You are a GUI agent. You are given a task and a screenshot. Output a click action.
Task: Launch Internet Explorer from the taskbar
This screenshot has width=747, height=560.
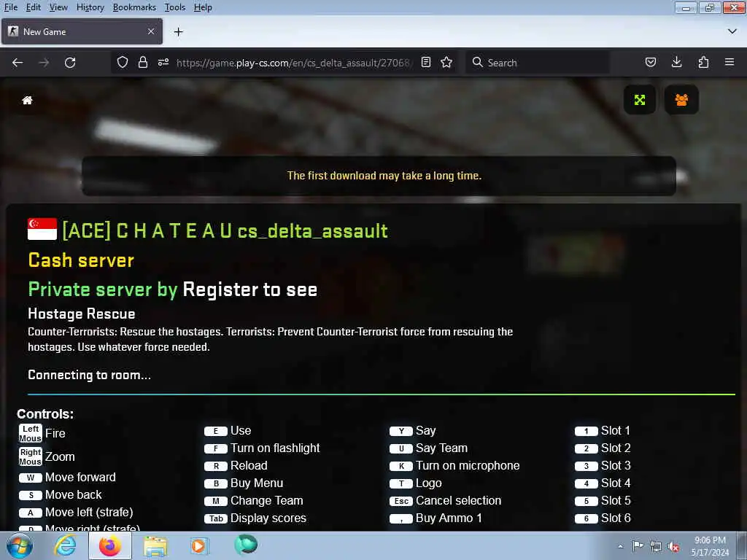[65, 545]
